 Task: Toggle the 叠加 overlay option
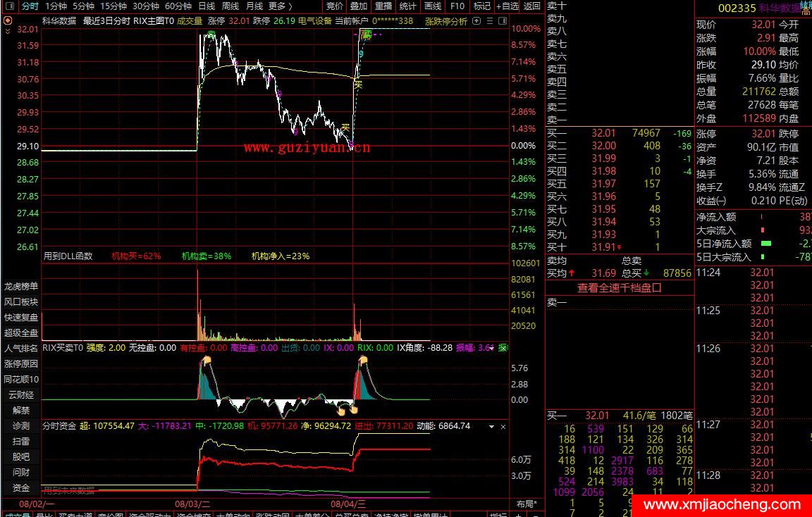(x=359, y=6)
